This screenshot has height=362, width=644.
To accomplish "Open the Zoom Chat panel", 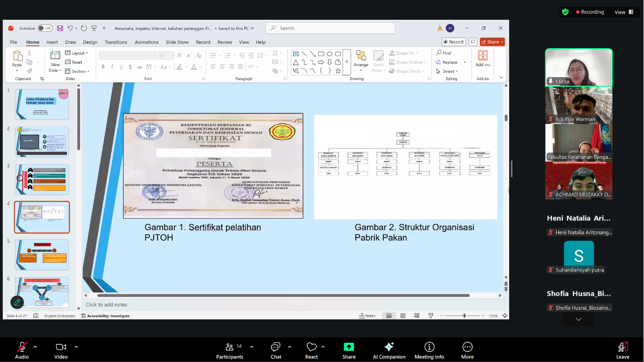I will (276, 350).
